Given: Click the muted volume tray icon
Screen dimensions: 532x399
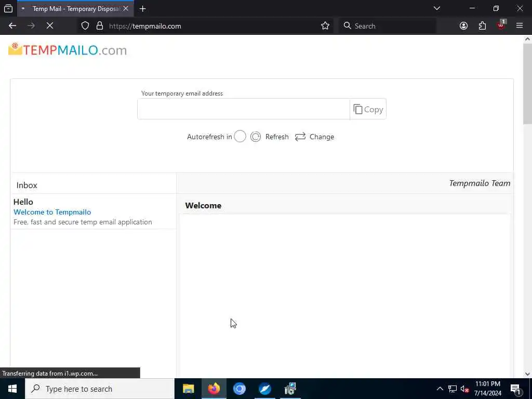Looking at the screenshot, I should [464, 389].
